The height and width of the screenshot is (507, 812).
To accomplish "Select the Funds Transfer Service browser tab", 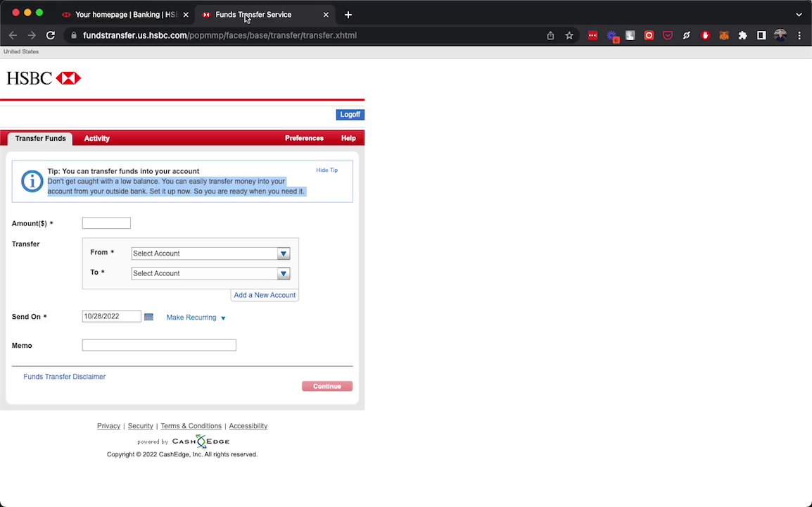I will (264, 15).
